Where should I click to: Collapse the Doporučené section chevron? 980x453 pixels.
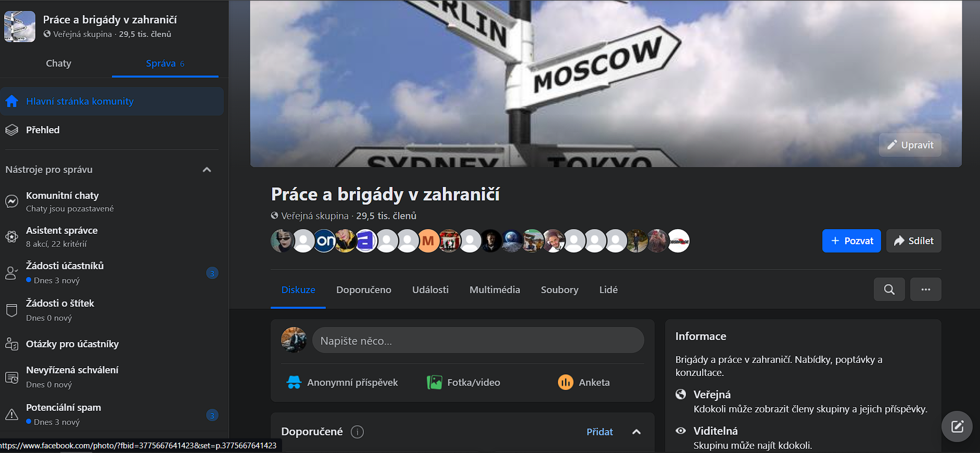click(x=636, y=432)
